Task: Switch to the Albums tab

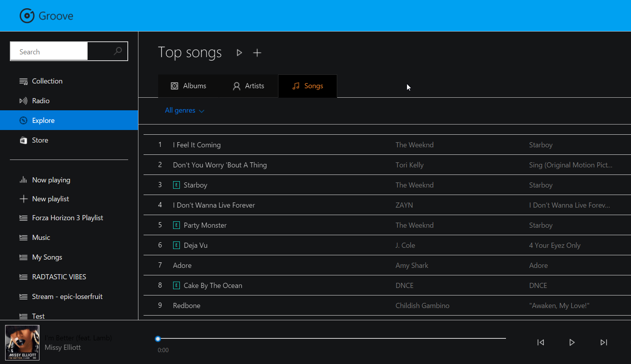Action: coord(189,86)
